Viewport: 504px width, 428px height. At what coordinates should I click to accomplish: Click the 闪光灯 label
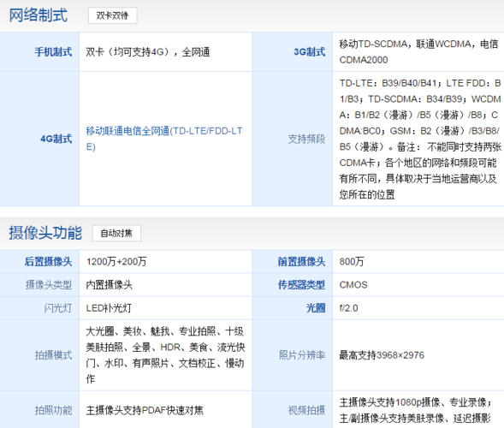(58, 308)
